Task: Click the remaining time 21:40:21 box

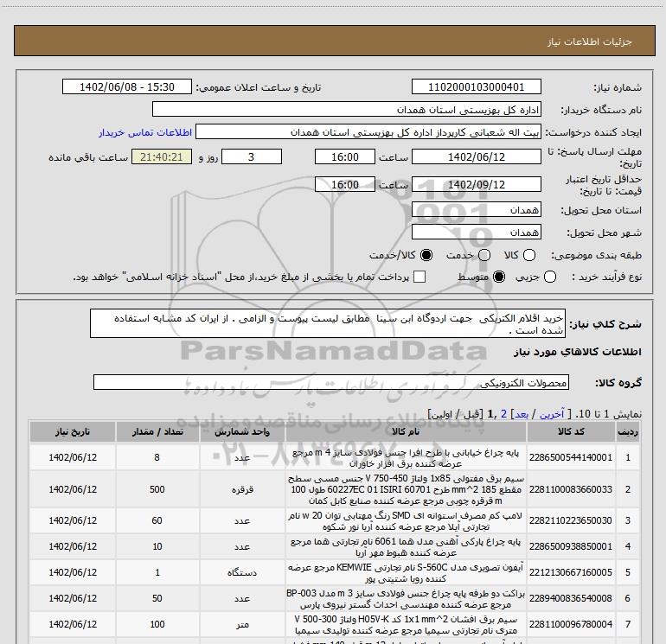Action: [x=162, y=156]
